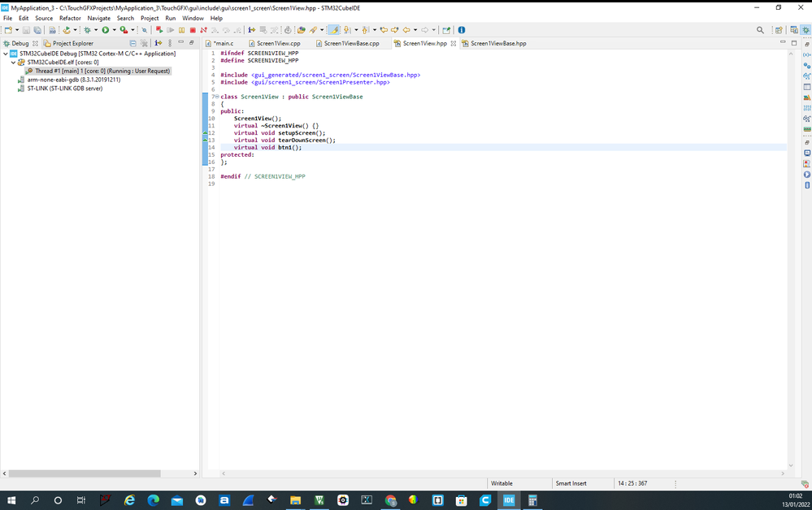Switch to the C/C++ perspective icon
Image resolution: width=812 pixels, height=510 pixels.
coord(794,30)
